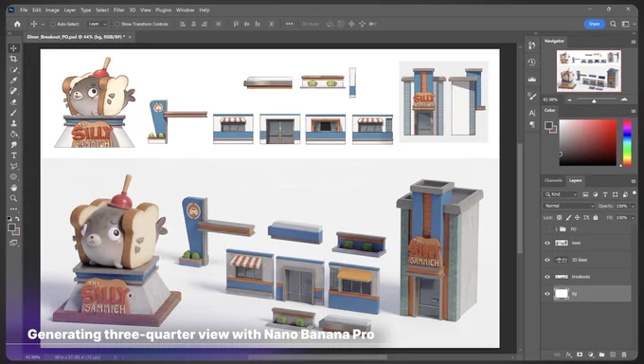Open the Filter menu
Image resolution: width=644 pixels, height=364 pixels.
tap(118, 9)
